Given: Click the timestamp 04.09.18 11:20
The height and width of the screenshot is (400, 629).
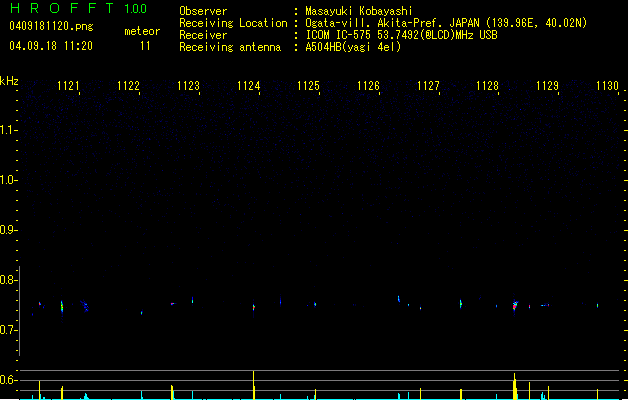Looking at the screenshot, I should [x=51, y=46].
